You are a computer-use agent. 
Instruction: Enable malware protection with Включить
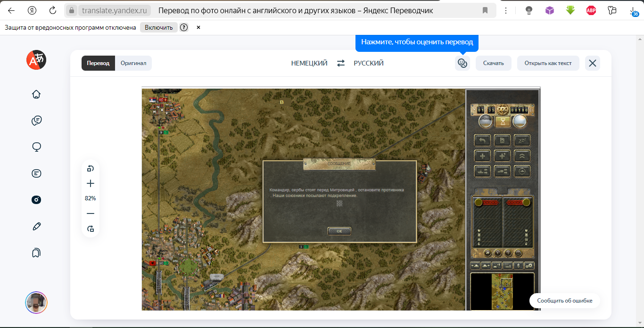click(159, 27)
